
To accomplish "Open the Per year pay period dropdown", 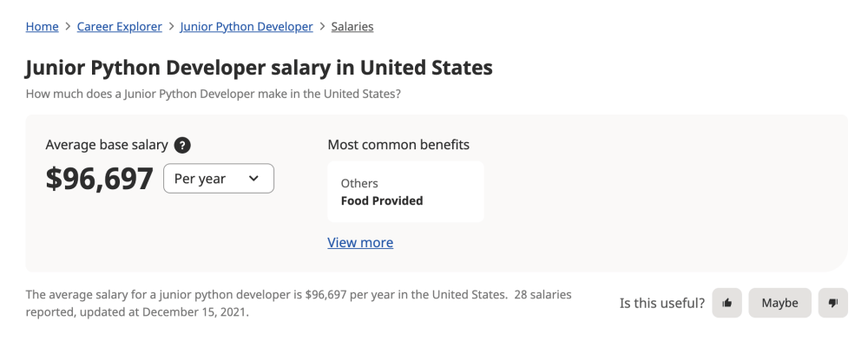I will (x=219, y=178).
